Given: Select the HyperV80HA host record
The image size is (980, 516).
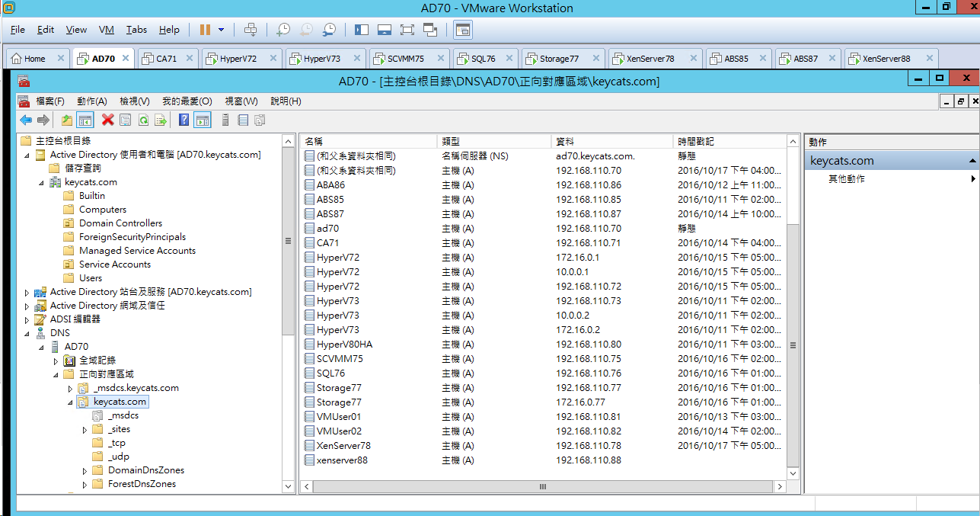Looking at the screenshot, I should point(542,345).
